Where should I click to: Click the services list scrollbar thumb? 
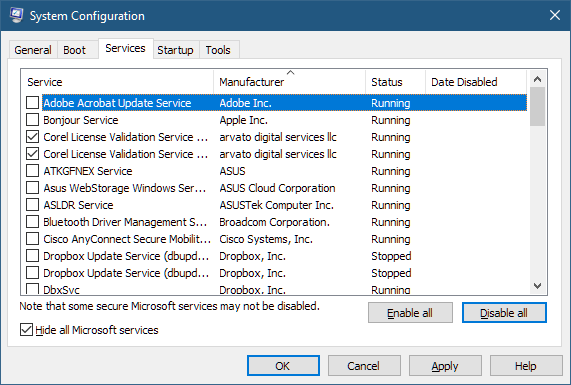click(537, 107)
